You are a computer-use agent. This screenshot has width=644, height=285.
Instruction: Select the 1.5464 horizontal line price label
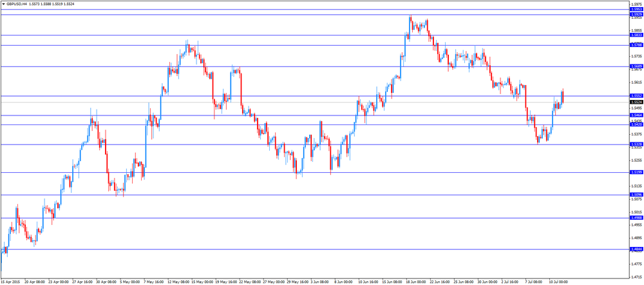[x=636, y=115]
